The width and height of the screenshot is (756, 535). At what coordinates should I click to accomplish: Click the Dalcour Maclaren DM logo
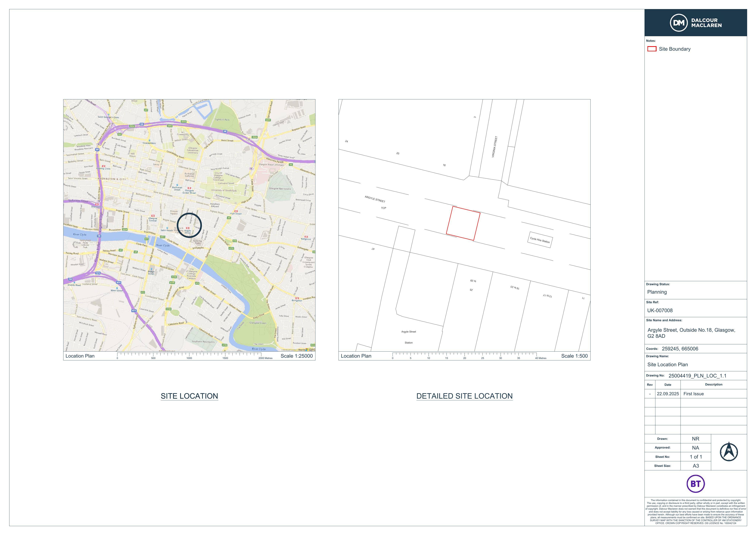click(695, 23)
